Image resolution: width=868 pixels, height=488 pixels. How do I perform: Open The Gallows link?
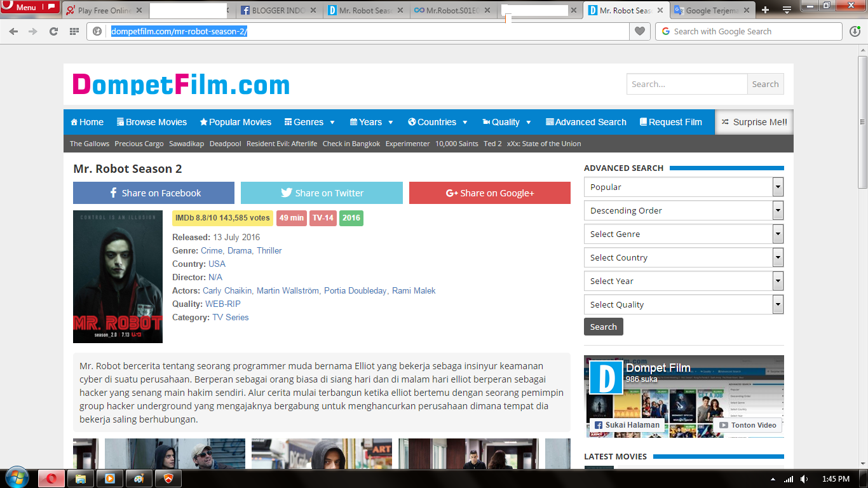(x=90, y=144)
